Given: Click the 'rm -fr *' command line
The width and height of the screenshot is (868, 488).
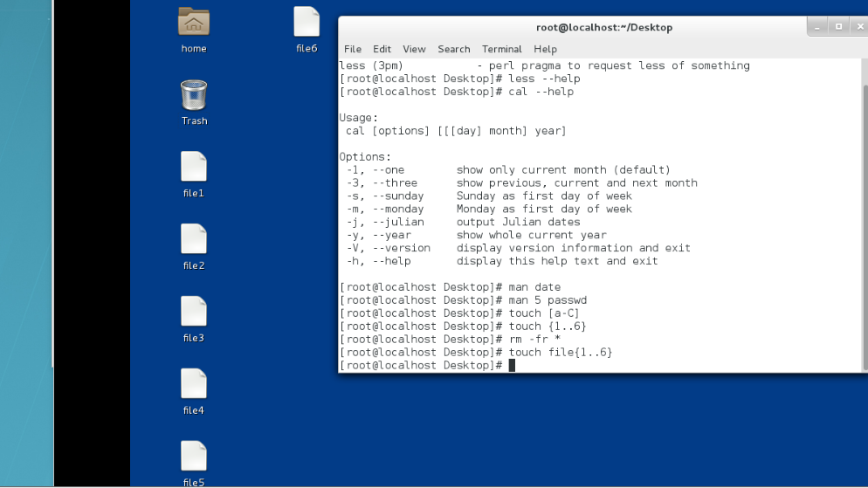Looking at the screenshot, I should point(450,340).
